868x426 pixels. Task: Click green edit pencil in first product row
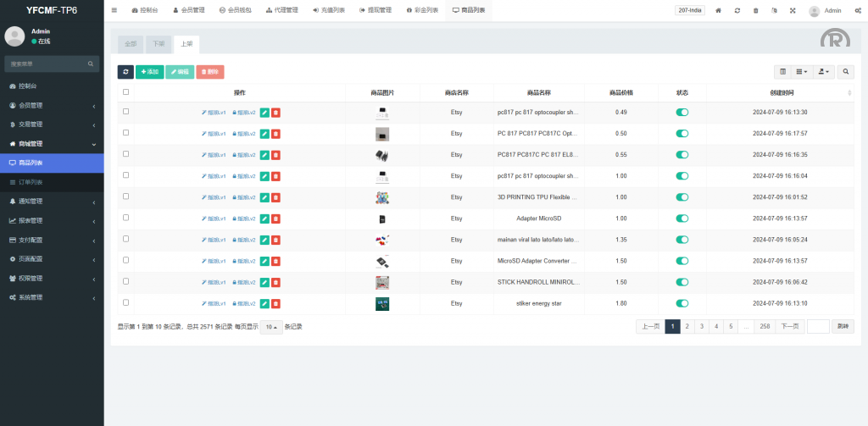click(x=264, y=112)
